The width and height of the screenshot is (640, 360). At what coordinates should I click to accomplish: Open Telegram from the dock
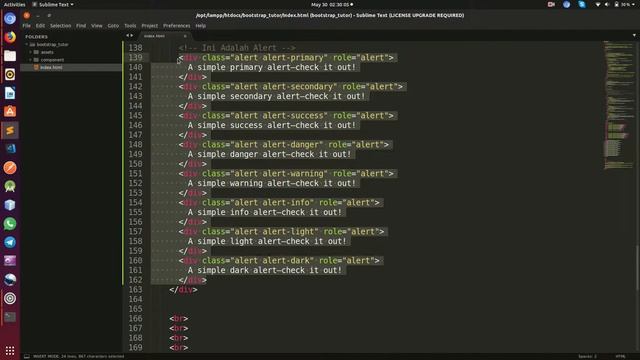(x=10, y=242)
